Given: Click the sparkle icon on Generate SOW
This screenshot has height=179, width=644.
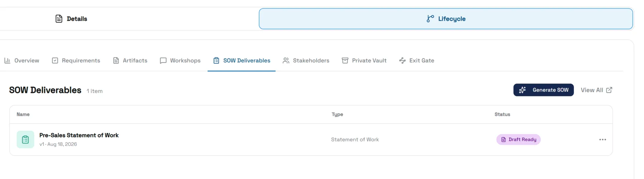Looking at the screenshot, I should [522, 90].
